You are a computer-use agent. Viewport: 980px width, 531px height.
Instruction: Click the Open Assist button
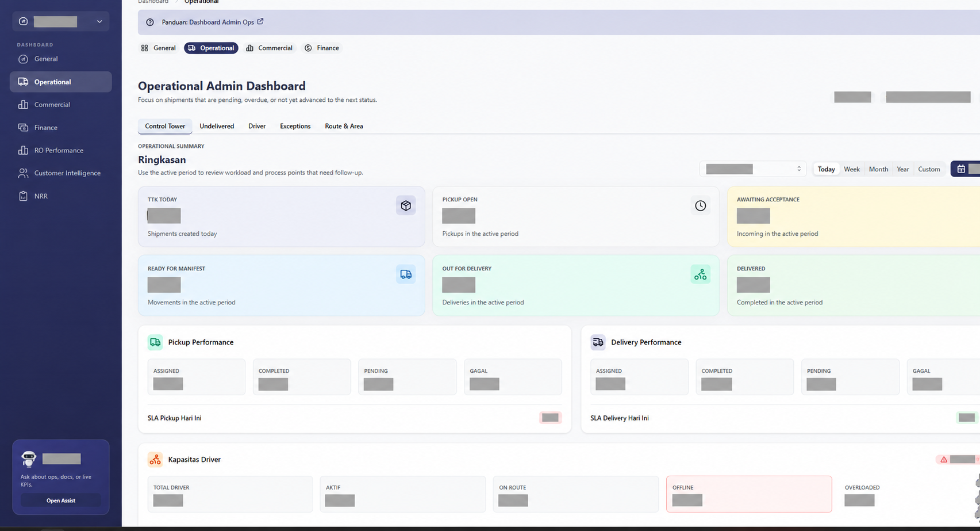61,501
